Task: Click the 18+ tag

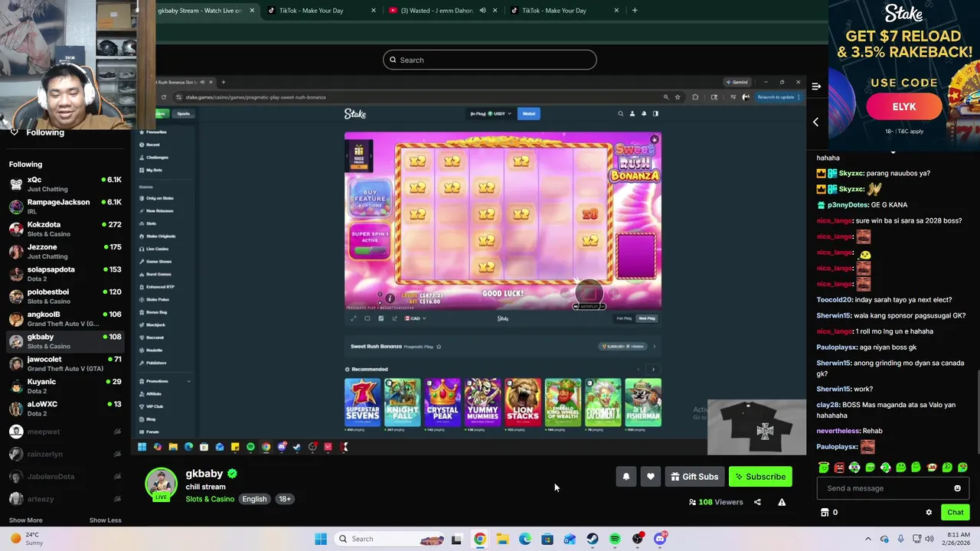Action: coord(284,499)
